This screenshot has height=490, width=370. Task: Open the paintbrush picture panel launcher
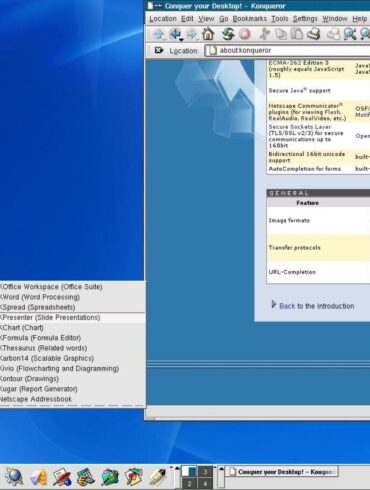coord(134,477)
